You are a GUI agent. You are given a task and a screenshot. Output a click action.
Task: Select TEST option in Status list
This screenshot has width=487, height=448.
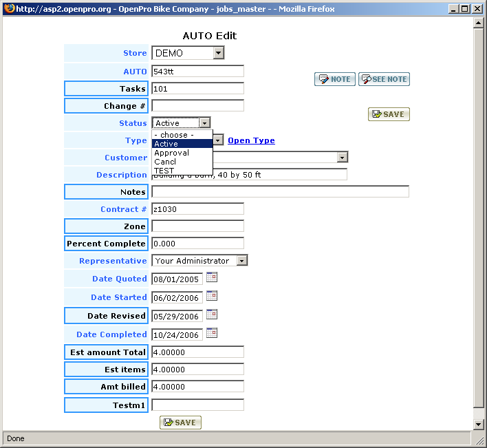point(164,171)
